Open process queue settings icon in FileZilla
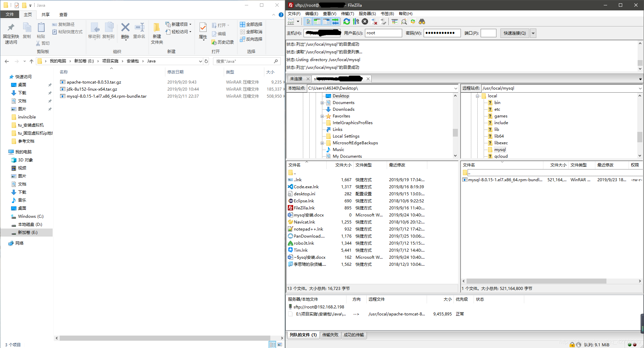The image size is (644, 348). pos(356,21)
